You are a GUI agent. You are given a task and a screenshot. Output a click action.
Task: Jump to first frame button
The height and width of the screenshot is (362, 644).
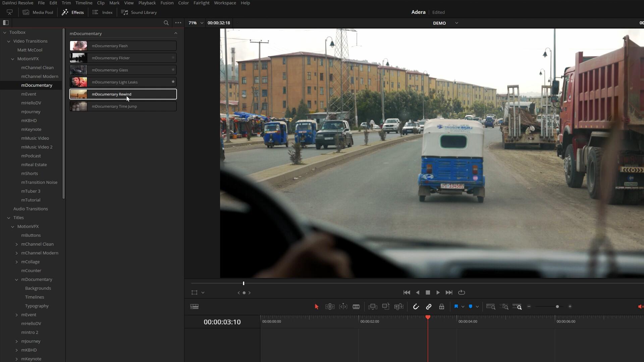pos(407,293)
